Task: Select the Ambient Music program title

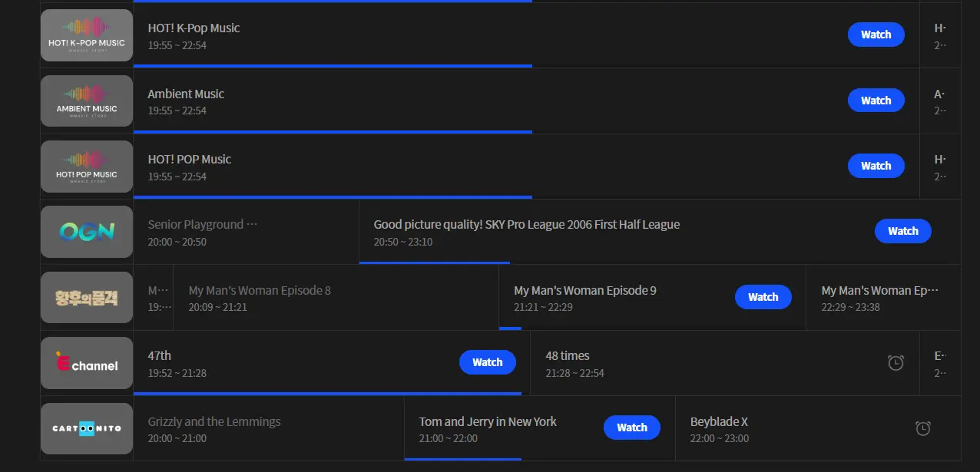Action: coord(186,94)
